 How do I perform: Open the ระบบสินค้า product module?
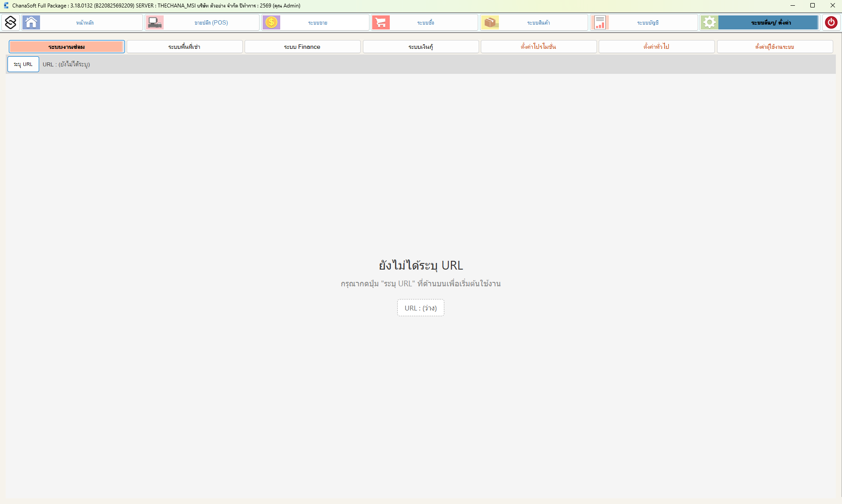pos(534,22)
